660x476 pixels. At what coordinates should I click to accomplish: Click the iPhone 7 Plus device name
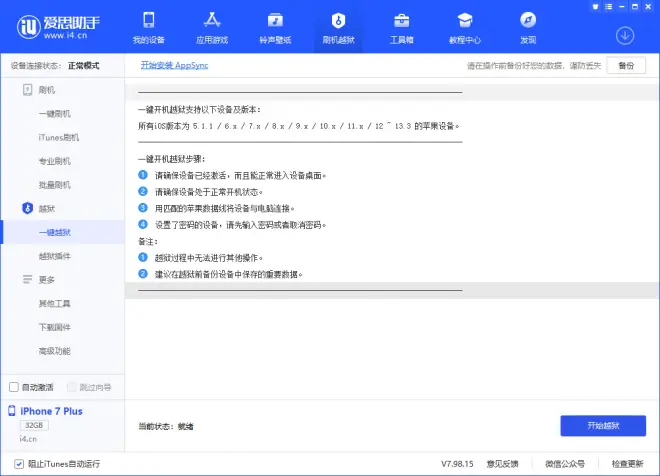(x=51, y=411)
